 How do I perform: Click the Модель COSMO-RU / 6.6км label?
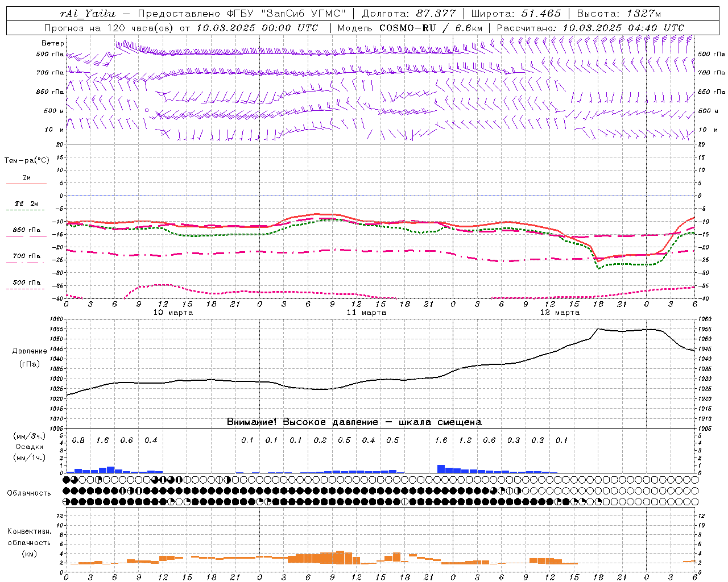[410, 28]
